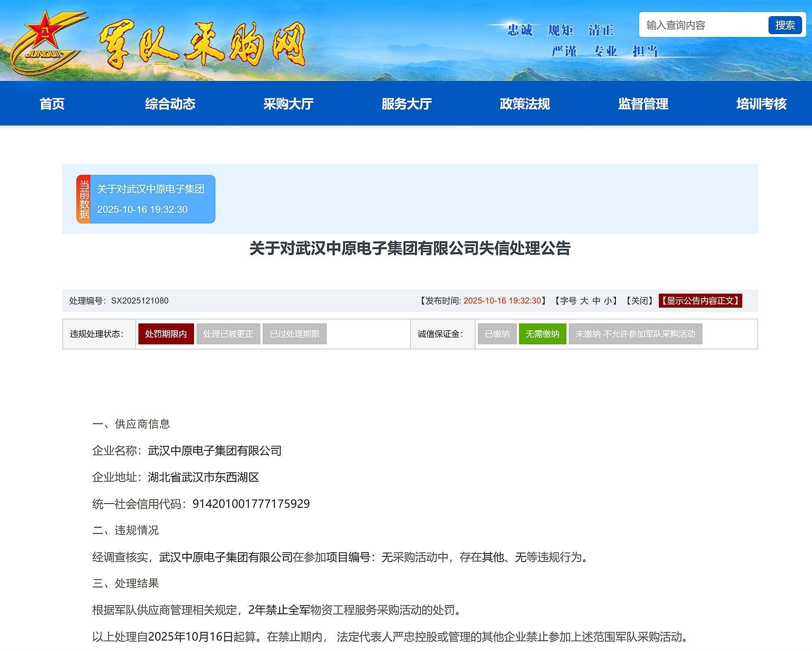Select the 已缴纳 deposit indicator
The width and height of the screenshot is (812, 651).
(x=498, y=335)
